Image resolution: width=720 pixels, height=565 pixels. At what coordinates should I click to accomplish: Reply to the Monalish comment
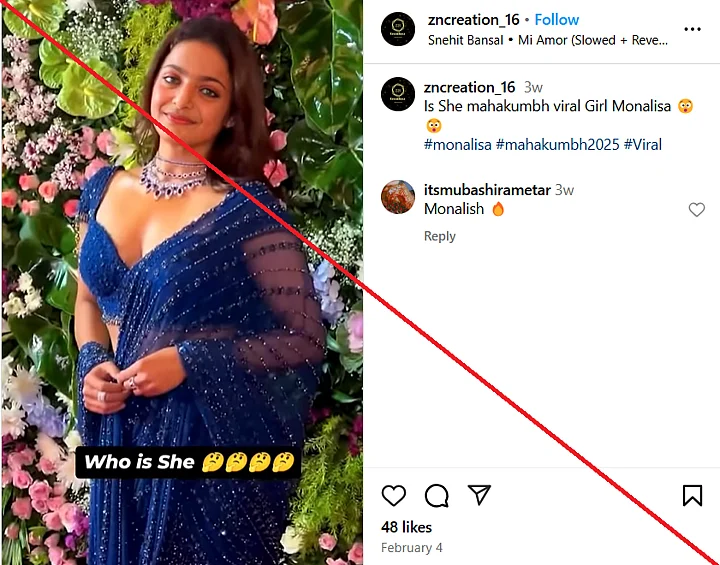click(x=440, y=236)
